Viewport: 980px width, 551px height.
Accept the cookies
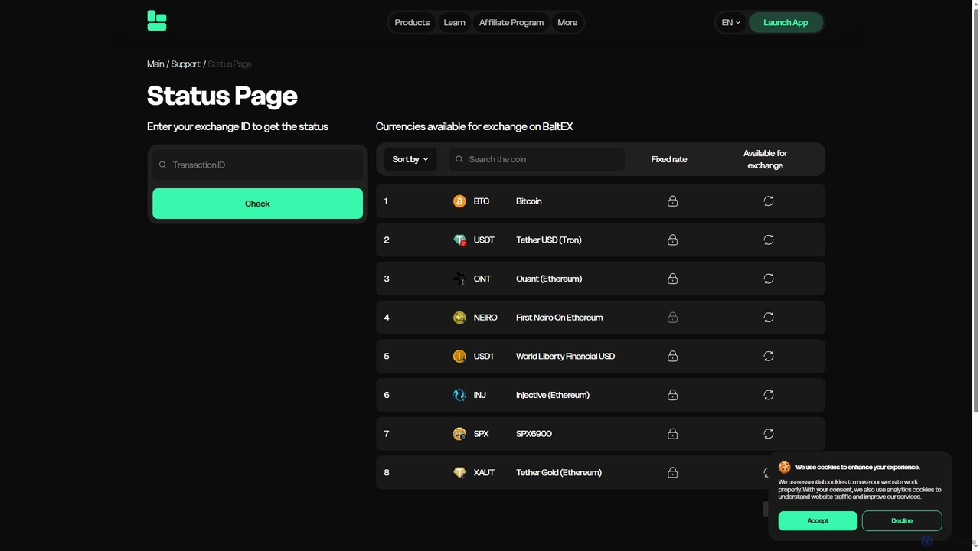(818, 521)
